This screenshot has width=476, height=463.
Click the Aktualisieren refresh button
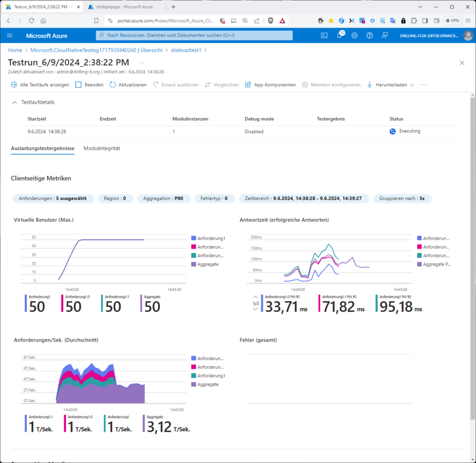(x=127, y=85)
